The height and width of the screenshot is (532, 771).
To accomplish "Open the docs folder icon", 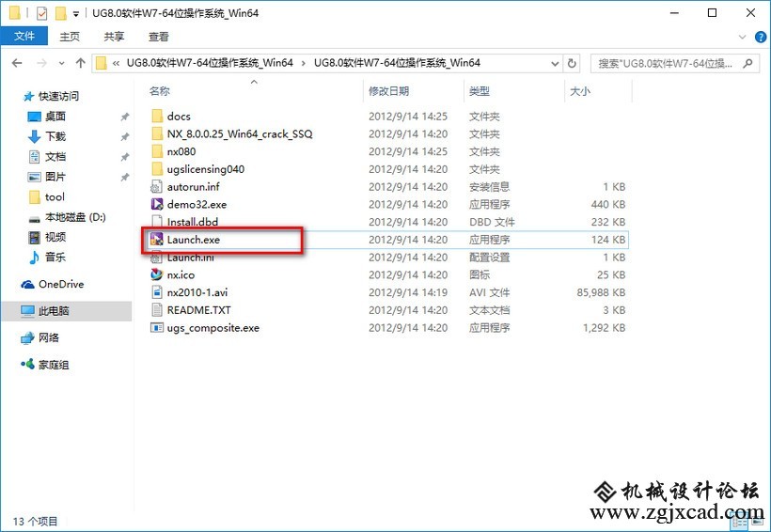I will (157, 116).
